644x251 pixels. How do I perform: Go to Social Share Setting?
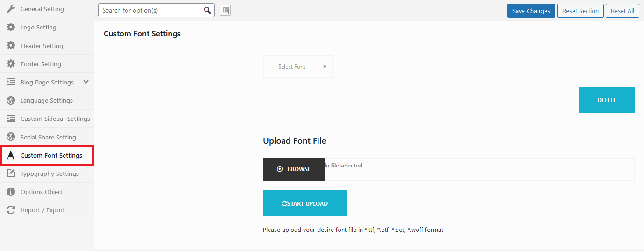pyautogui.click(x=48, y=137)
